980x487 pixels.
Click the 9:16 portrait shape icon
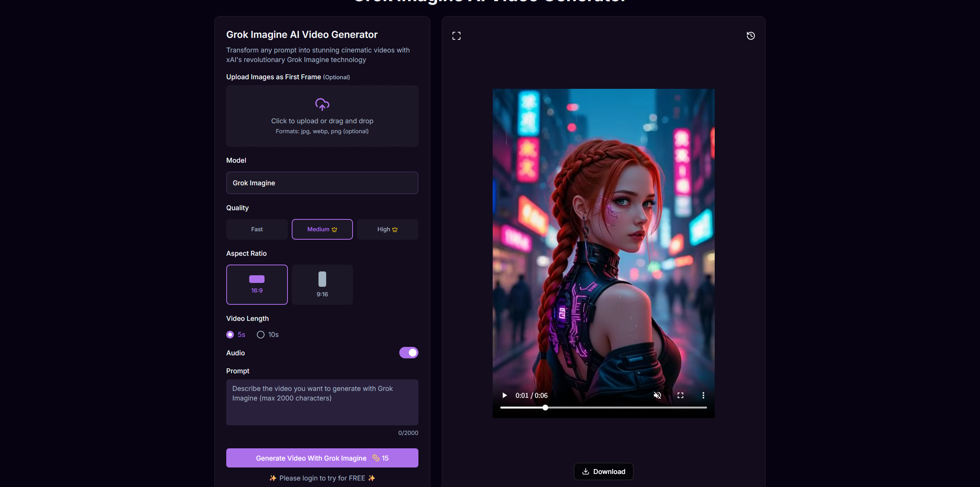point(322,279)
